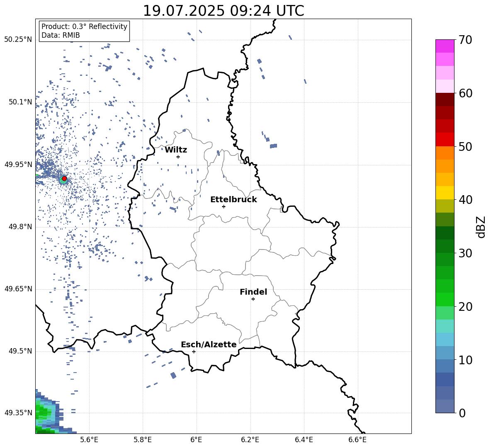Click the 50 colorbar tick label

(465, 146)
